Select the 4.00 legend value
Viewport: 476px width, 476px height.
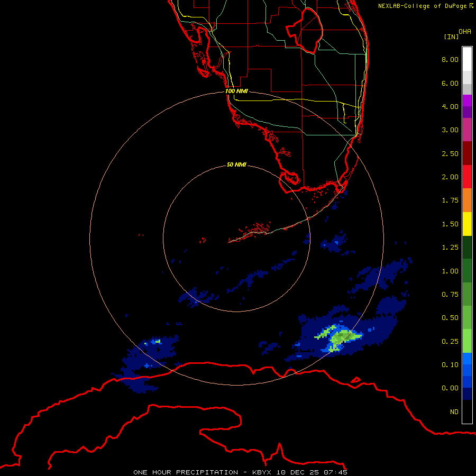click(x=450, y=106)
